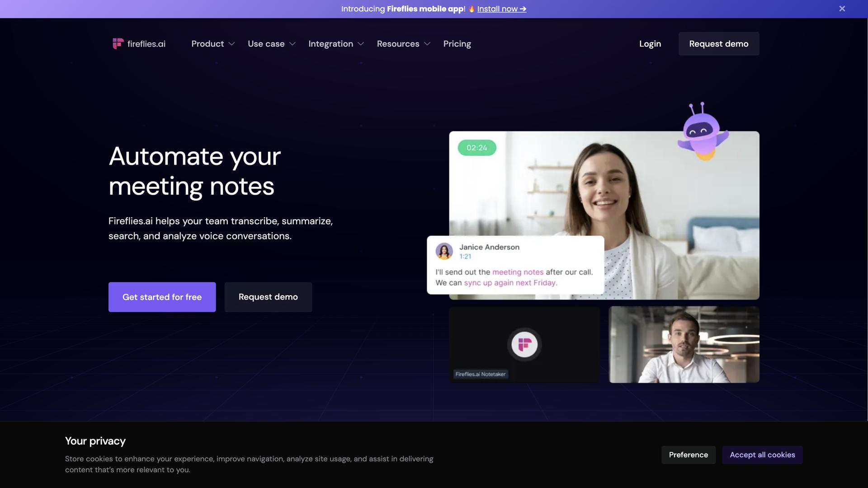This screenshot has height=488, width=868.
Task: Click Janice Anderson's avatar picture
Action: (x=444, y=251)
